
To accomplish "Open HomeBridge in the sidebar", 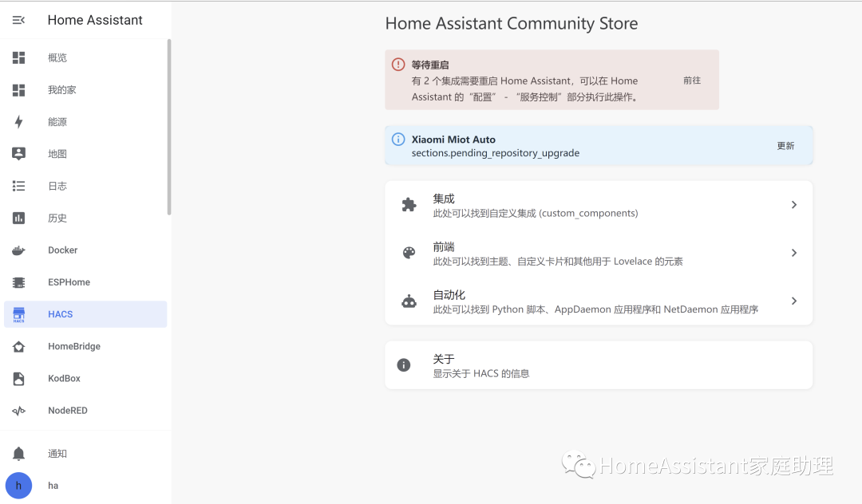I will coord(85,346).
